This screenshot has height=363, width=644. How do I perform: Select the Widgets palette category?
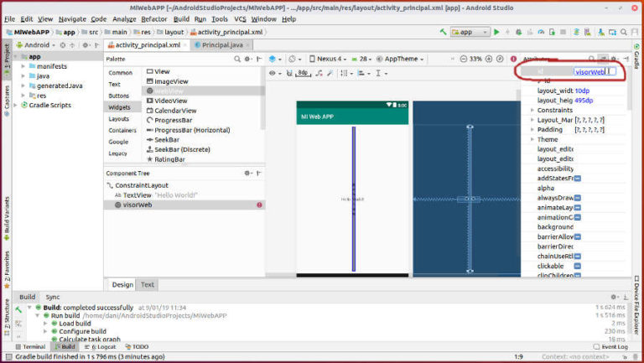[x=119, y=107]
